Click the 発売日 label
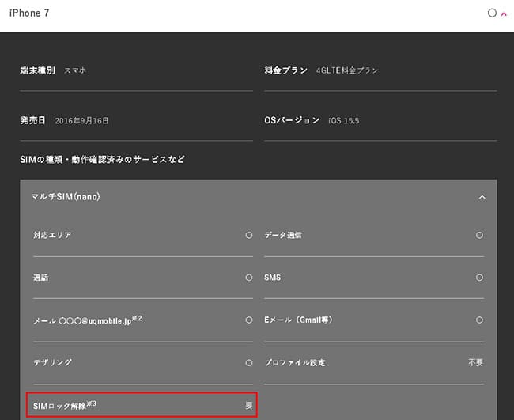This screenshot has height=420, width=514. 32,120
